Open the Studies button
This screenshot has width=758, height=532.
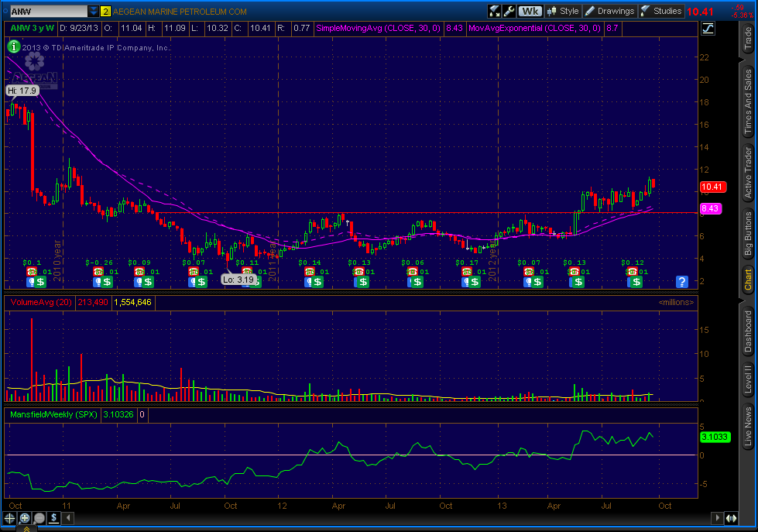660,11
